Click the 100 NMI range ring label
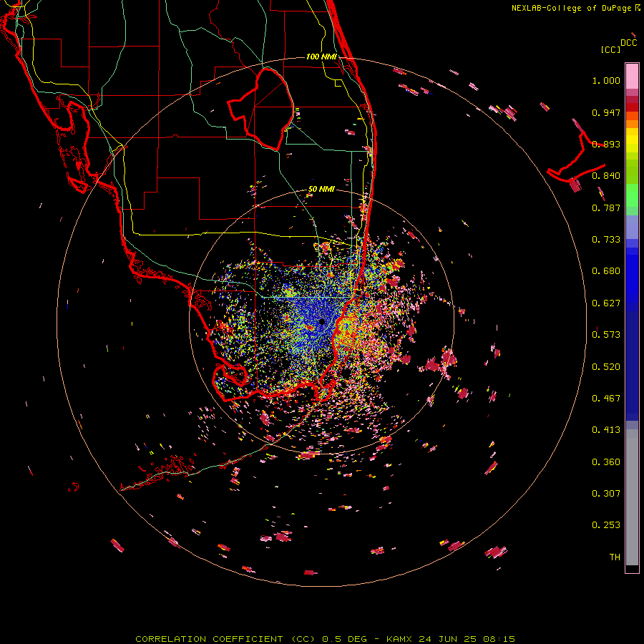Screen dimensions: 644x644 (x=321, y=57)
